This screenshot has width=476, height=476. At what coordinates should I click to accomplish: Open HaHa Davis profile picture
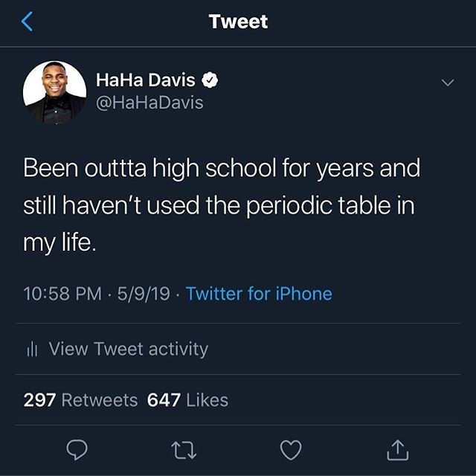point(54,92)
